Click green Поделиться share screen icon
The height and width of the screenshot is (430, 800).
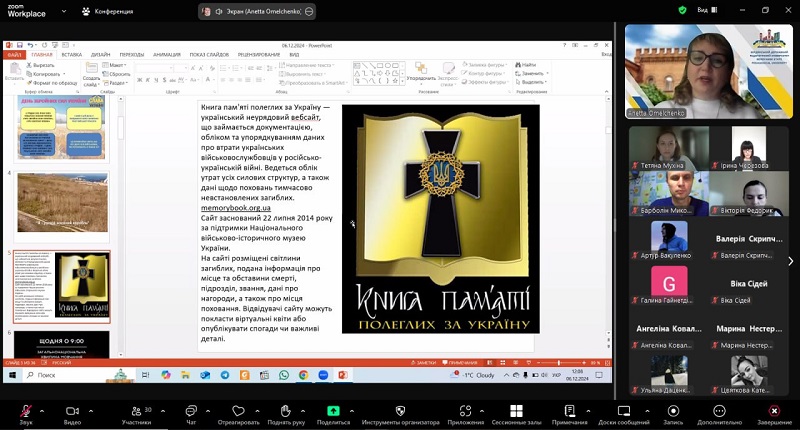click(x=333, y=411)
